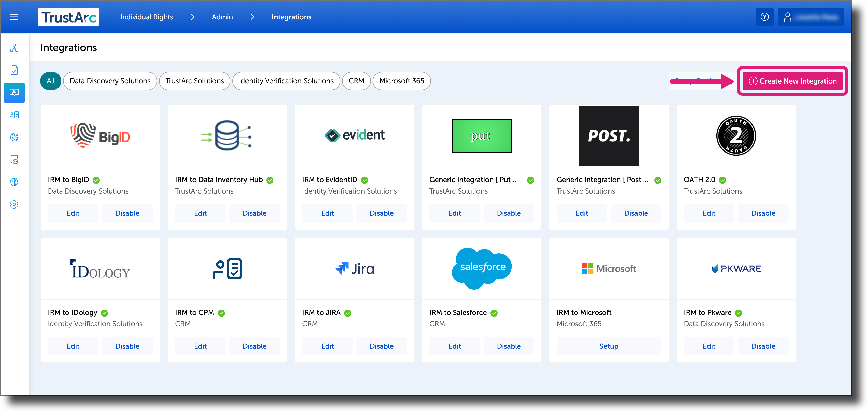The height and width of the screenshot is (412, 868).
Task: Switch to the All filter tab
Action: point(51,81)
